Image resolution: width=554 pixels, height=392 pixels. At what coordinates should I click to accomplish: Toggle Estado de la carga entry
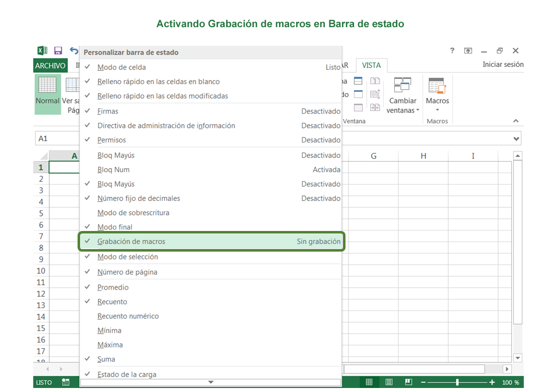pos(211,374)
